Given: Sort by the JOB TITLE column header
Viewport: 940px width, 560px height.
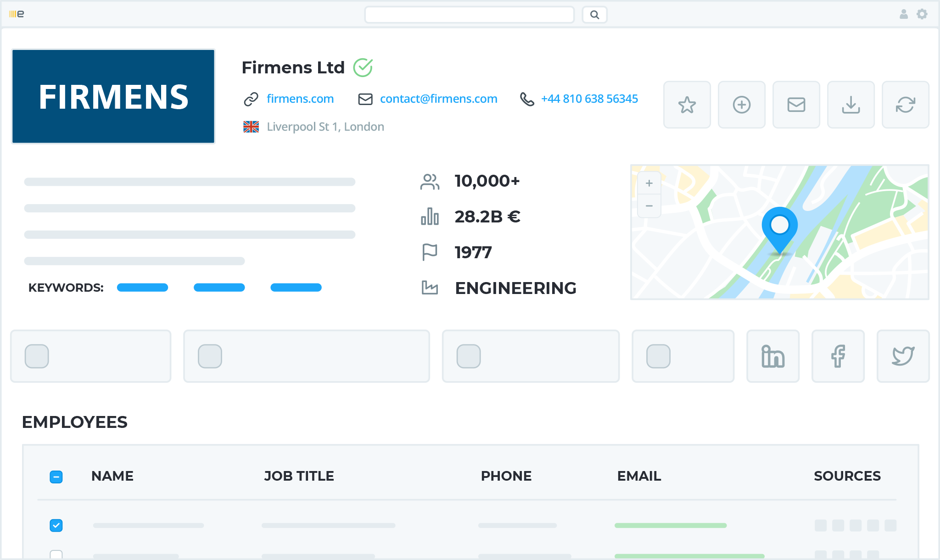Looking at the screenshot, I should (299, 476).
